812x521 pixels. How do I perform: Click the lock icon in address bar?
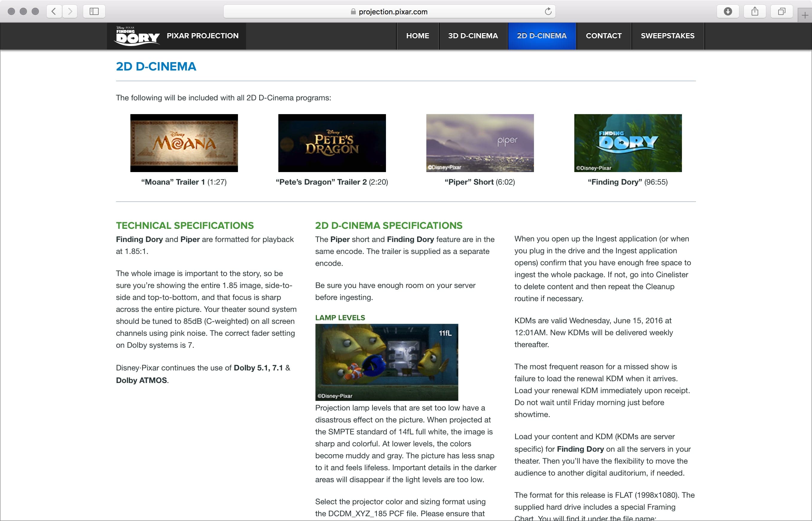coord(353,12)
